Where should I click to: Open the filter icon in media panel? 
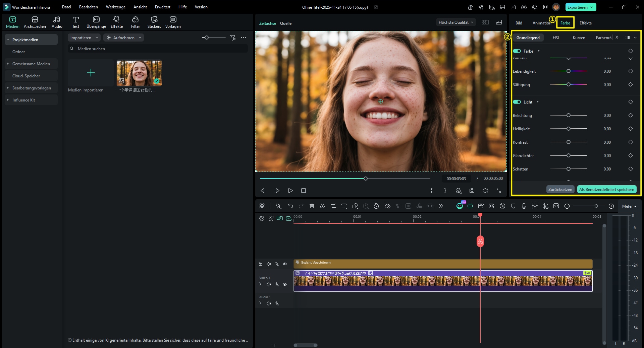233,38
